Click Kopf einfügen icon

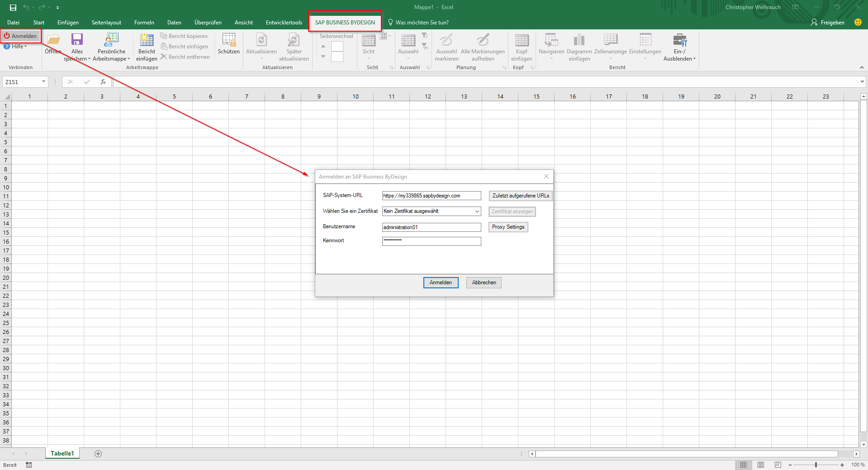522,40
